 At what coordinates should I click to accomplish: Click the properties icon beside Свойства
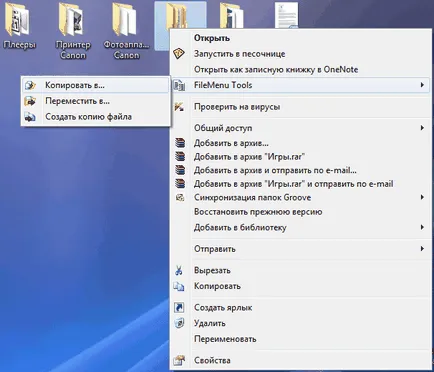[179, 360]
